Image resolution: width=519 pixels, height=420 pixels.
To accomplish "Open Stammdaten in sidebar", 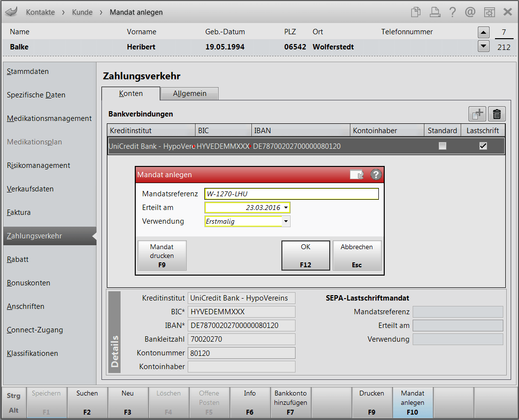I will pos(28,71).
